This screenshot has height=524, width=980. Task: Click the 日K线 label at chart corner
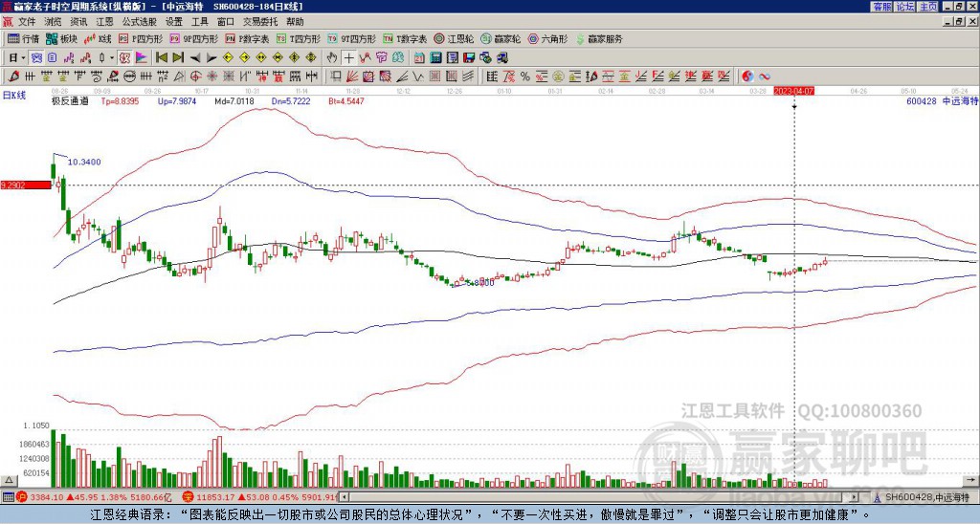coord(14,95)
